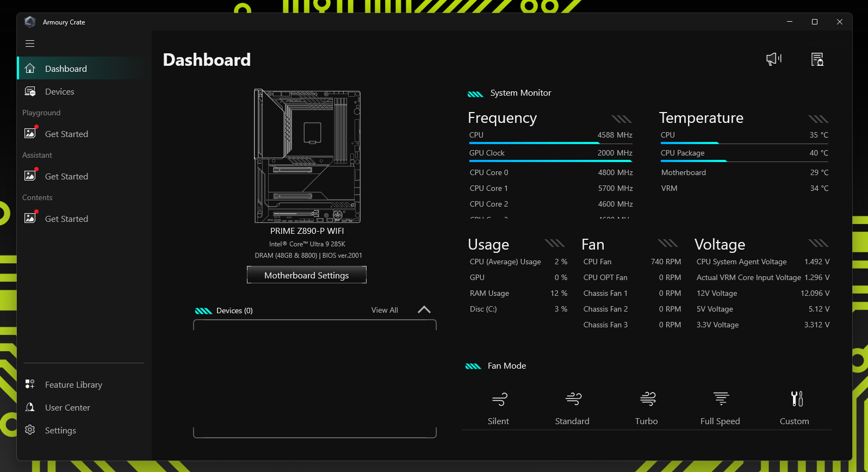Click the Disc (C:) usage row
The image size is (868, 472).
[x=518, y=309]
